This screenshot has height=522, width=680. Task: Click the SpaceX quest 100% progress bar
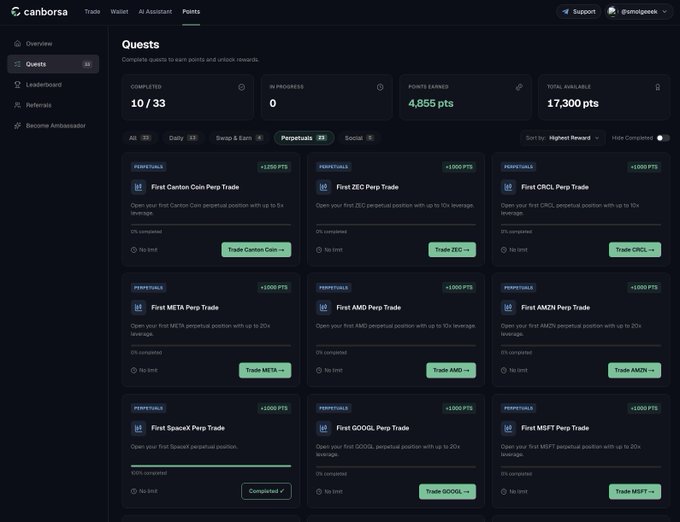211,466
